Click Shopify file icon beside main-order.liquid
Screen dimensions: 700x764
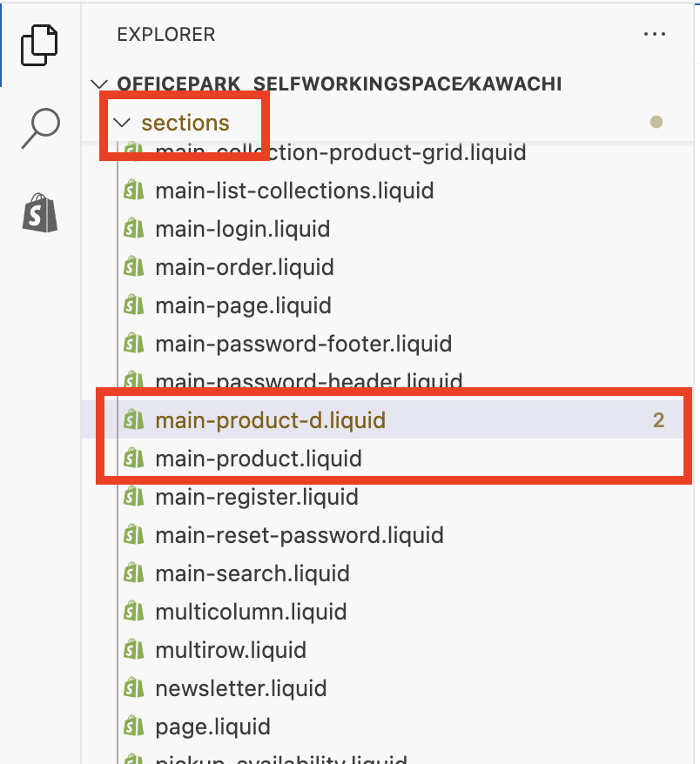tap(133, 267)
